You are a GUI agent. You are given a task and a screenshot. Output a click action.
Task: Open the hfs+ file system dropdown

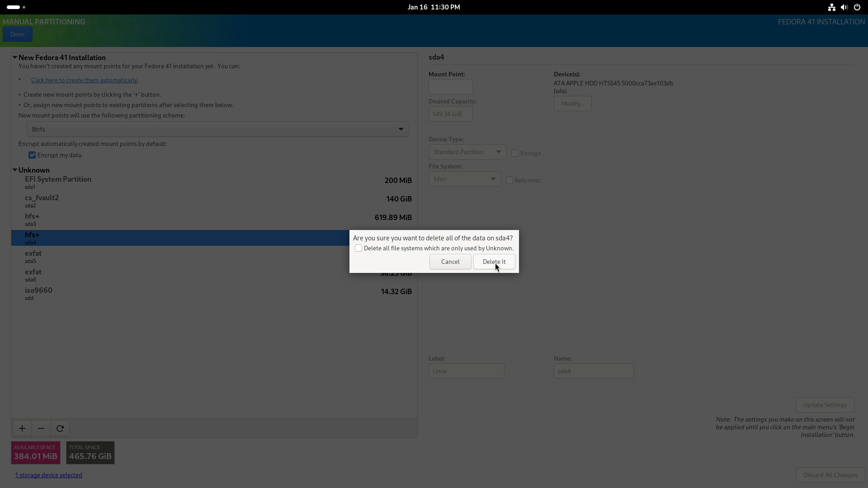[465, 179]
